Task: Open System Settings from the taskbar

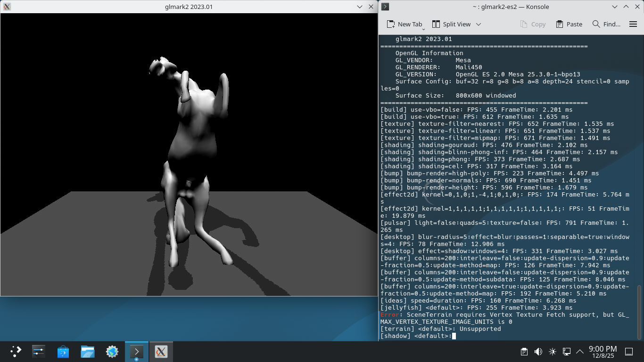Action: coord(39,352)
